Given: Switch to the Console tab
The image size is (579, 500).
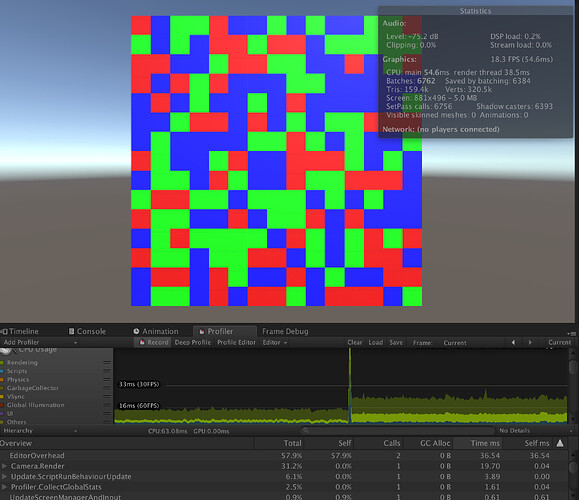Looking at the screenshot, I should click(x=88, y=331).
